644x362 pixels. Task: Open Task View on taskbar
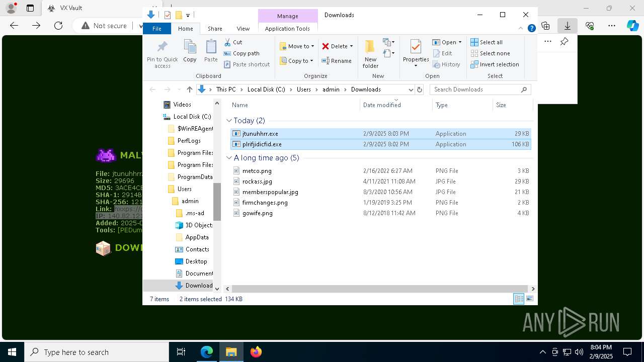pyautogui.click(x=181, y=352)
